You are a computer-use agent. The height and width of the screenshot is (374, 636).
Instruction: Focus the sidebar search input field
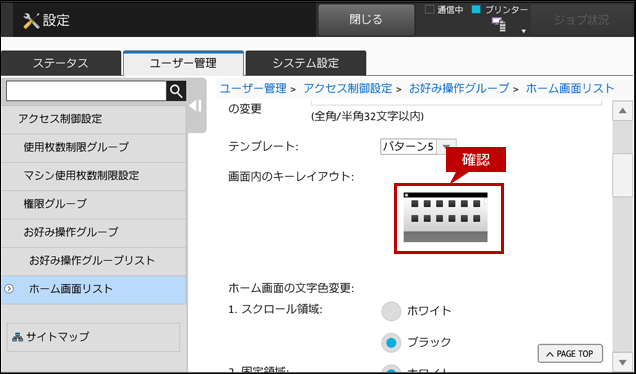(x=86, y=91)
